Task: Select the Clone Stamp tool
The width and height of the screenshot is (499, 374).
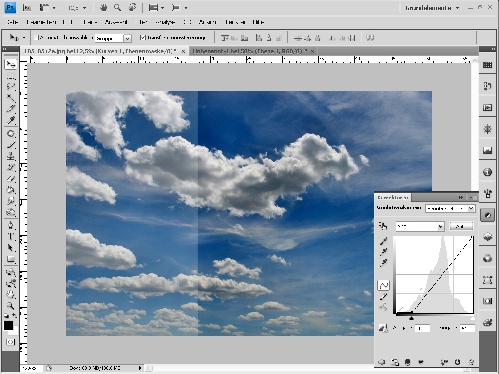Action: (11, 156)
